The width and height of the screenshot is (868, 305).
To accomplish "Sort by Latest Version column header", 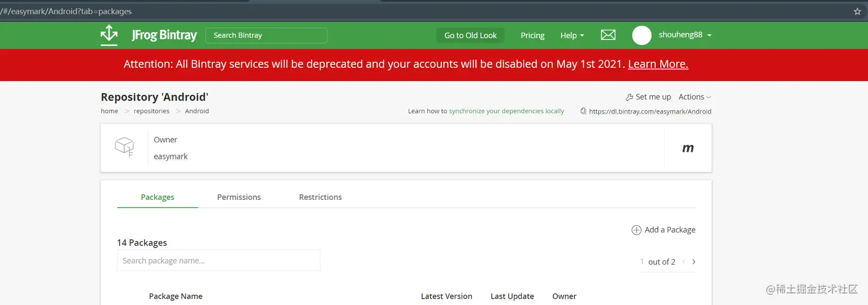I will click(x=447, y=296).
